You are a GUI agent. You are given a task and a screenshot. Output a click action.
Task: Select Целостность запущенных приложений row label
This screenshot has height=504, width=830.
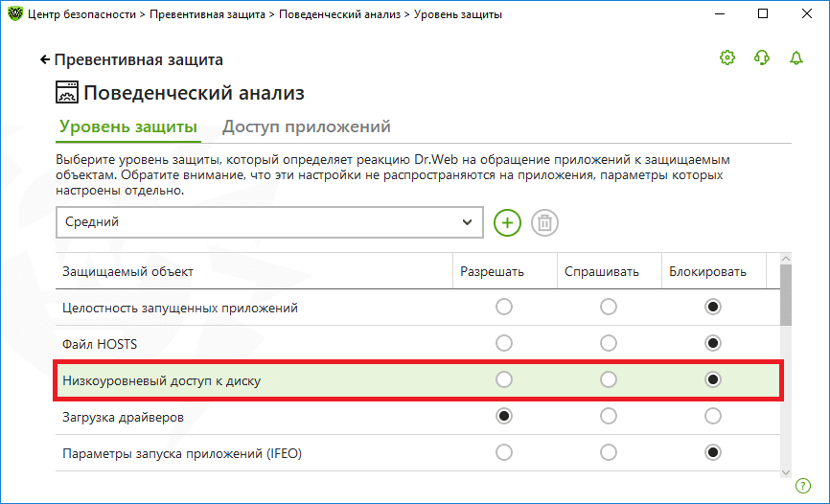coord(180,309)
